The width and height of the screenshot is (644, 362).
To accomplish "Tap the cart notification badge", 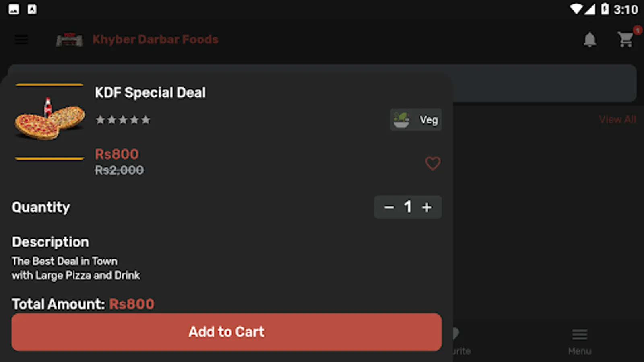I will coord(637,30).
